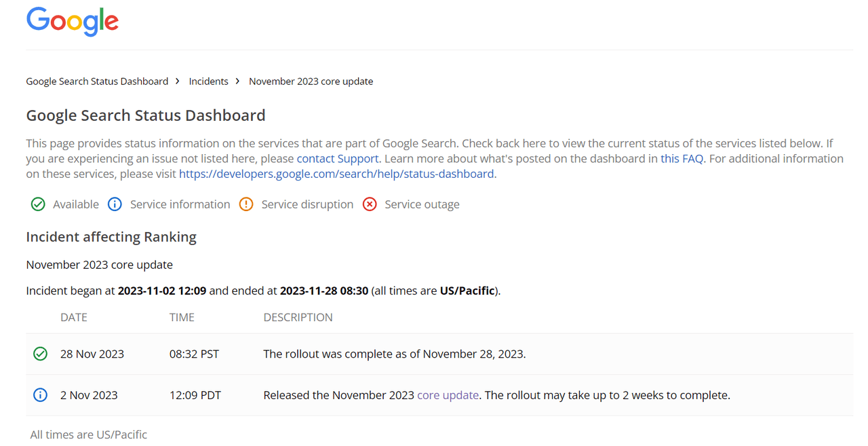Open the core update link
The image size is (868, 446).
click(x=448, y=395)
